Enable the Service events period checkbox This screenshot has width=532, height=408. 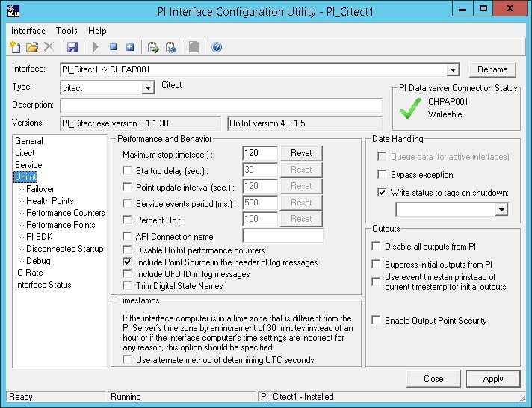pos(127,203)
